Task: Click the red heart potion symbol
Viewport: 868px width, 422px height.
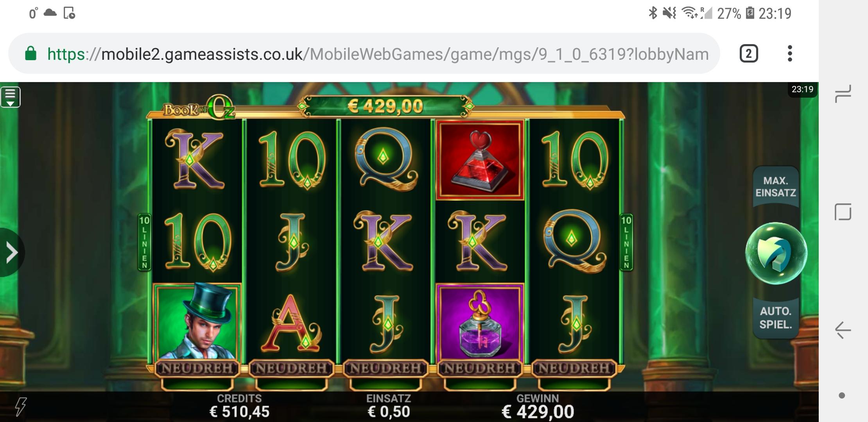Action: point(480,161)
